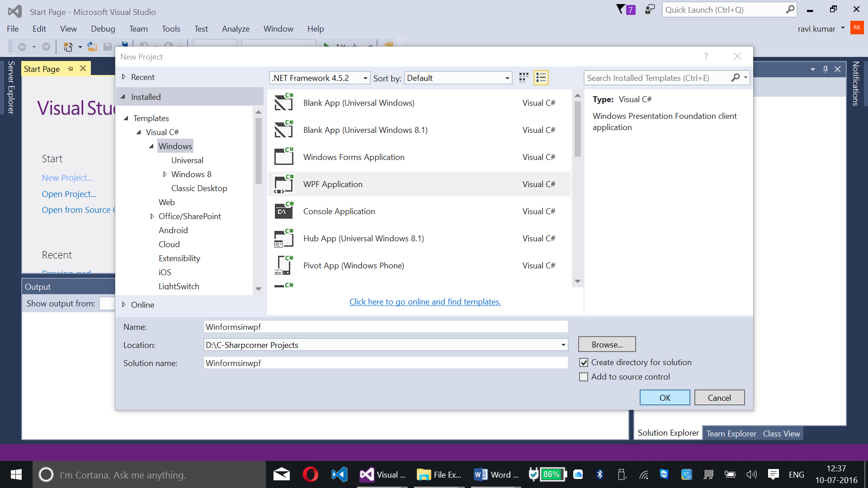Viewport: 868px width, 488px height.
Task: Click the Name text field
Action: click(x=386, y=327)
